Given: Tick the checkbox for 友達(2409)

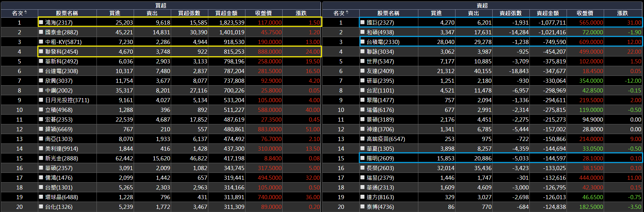Looking at the screenshot, I should tap(362, 71).
